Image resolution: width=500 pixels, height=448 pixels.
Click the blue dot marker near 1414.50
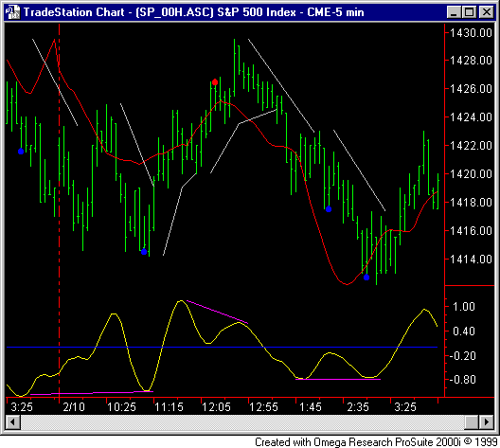144,252
